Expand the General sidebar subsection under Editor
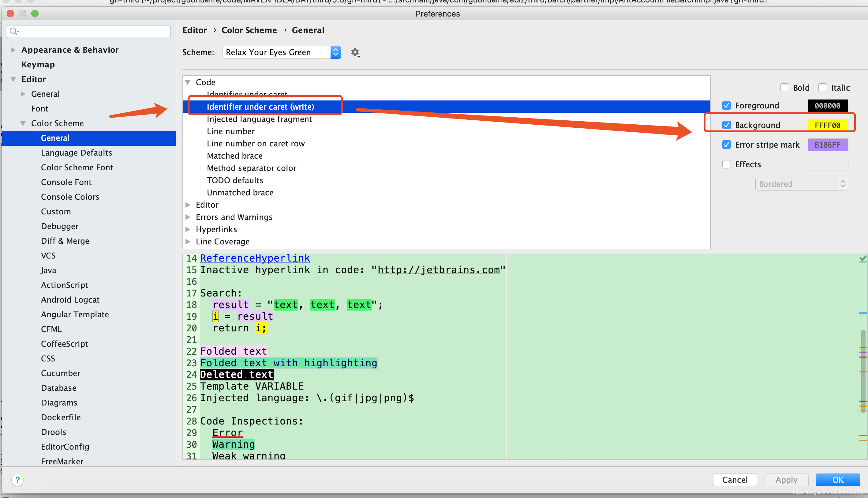The height and width of the screenshot is (498, 868). point(23,94)
